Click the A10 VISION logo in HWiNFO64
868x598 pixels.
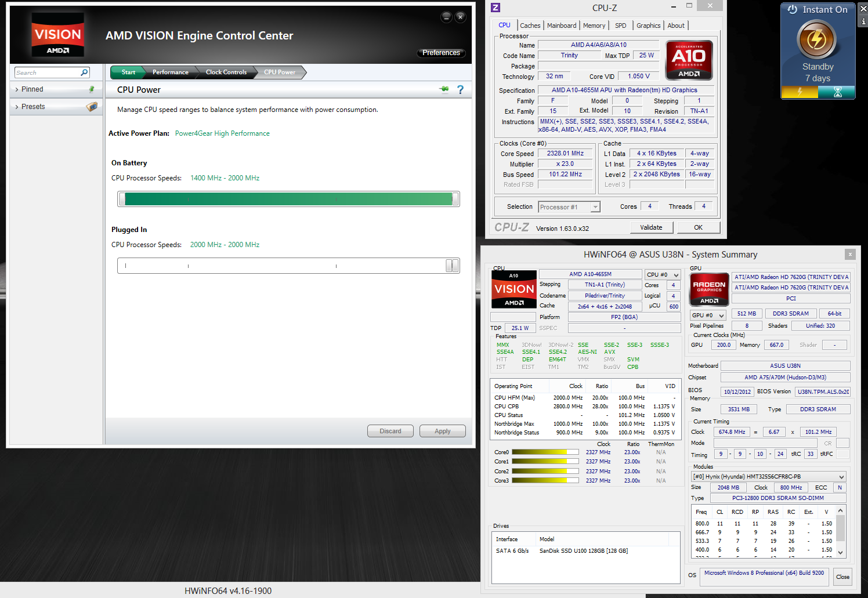[513, 289]
